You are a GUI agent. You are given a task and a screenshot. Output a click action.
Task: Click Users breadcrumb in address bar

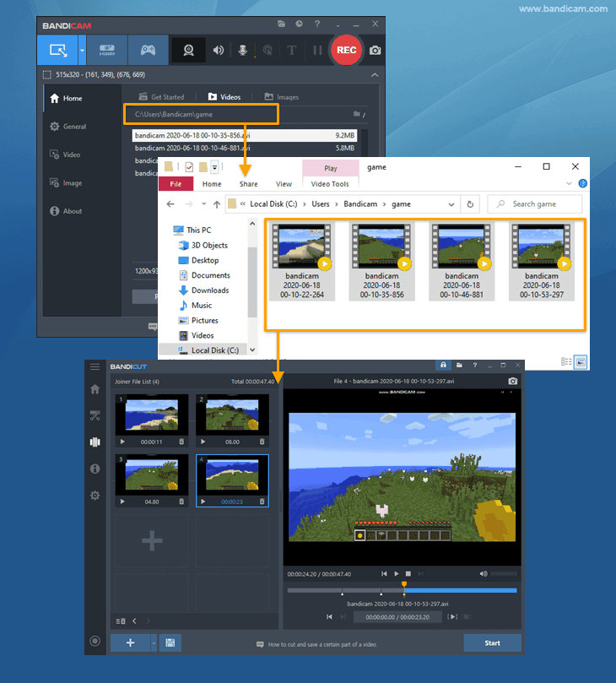321,204
